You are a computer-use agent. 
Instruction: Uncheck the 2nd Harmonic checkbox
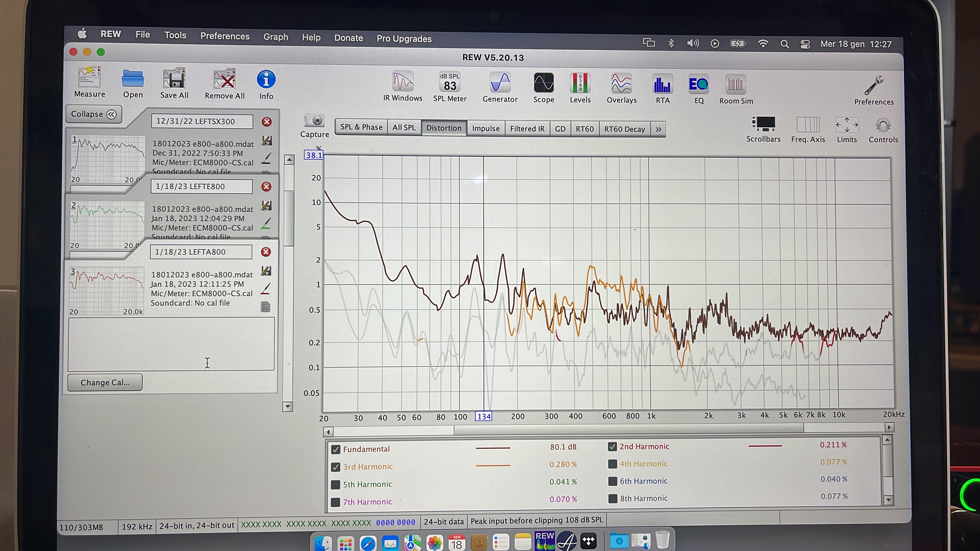[x=612, y=446]
